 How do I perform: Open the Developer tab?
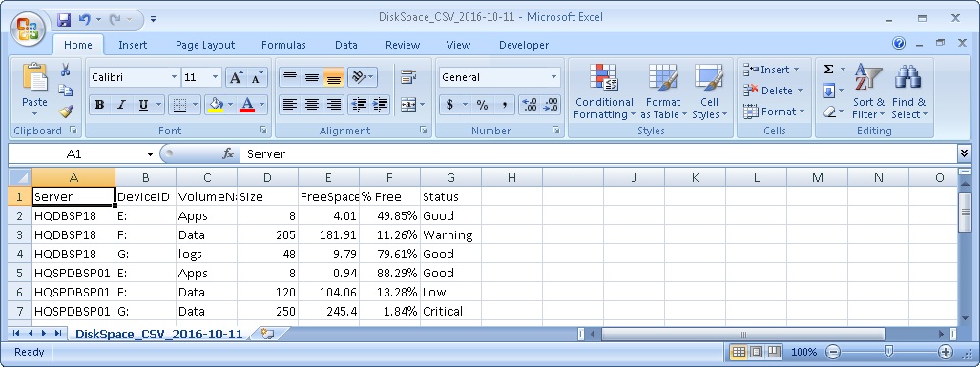tap(524, 45)
